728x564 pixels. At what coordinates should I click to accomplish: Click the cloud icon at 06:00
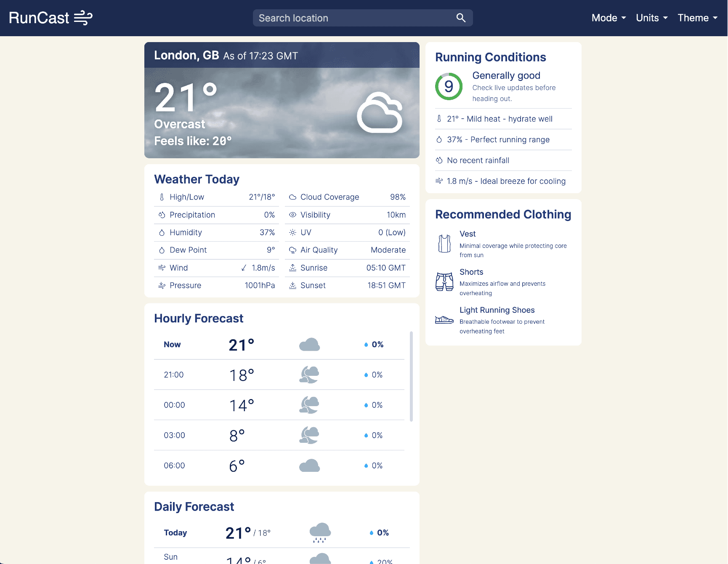click(x=309, y=466)
